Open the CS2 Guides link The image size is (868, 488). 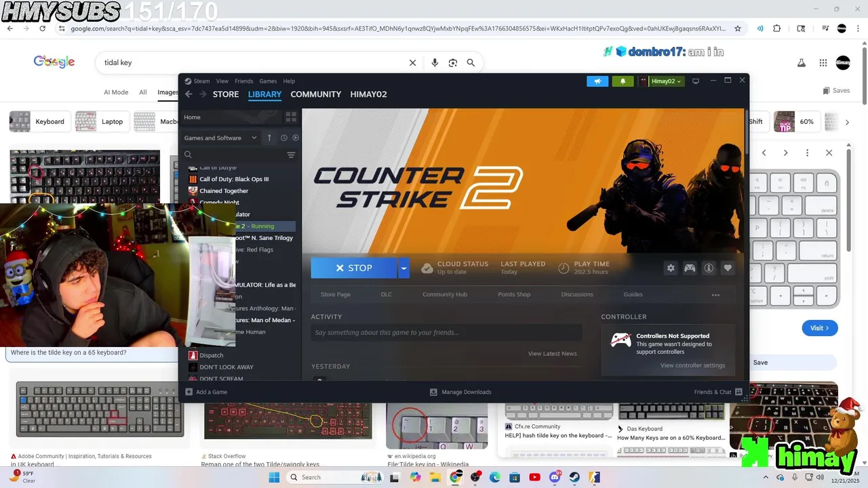(633, 295)
